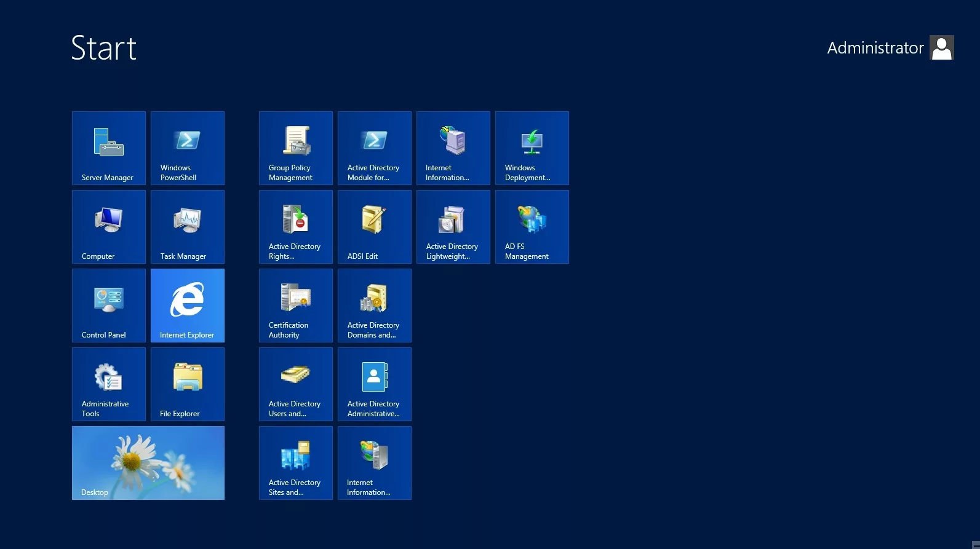This screenshot has height=549, width=980.
Task: Launch AD FS Management tile
Action: [x=532, y=227]
